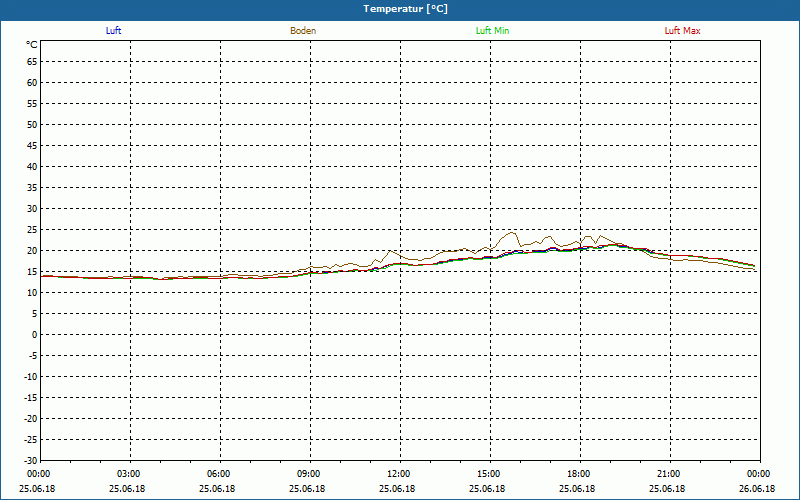This screenshot has height=500, width=800.
Task: Click the Luft Min legend label
Action: [x=492, y=31]
